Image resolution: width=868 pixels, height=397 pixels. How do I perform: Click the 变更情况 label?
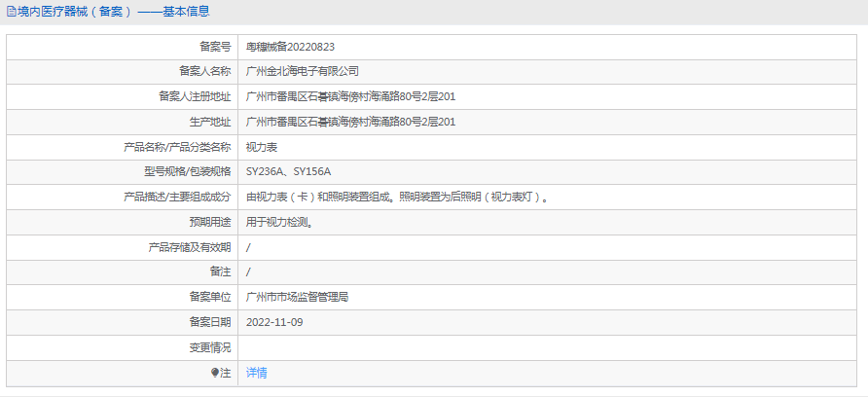(x=210, y=347)
